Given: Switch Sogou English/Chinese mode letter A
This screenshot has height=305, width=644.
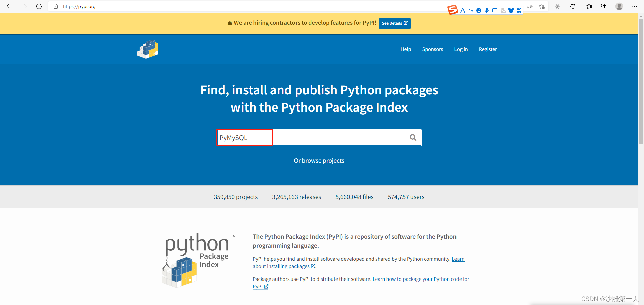Looking at the screenshot, I should click(463, 10).
